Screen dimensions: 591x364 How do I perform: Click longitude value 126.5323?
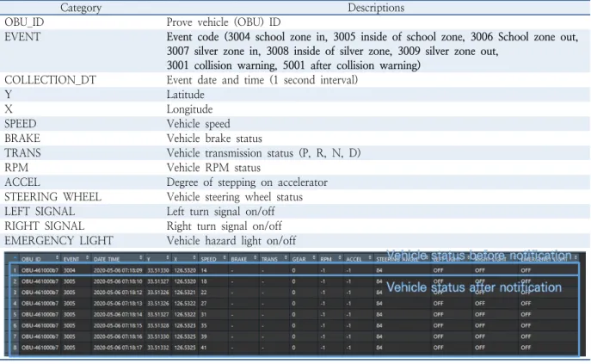click(185, 325)
